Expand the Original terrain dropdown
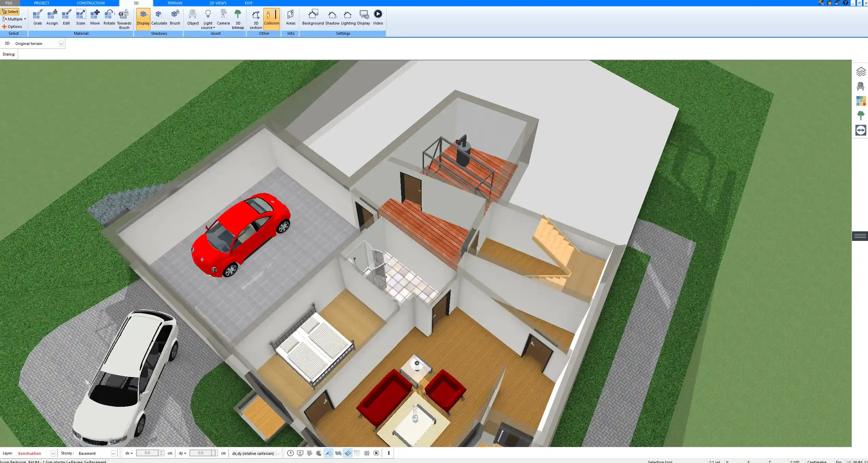The height and width of the screenshot is (463, 868). point(61,43)
